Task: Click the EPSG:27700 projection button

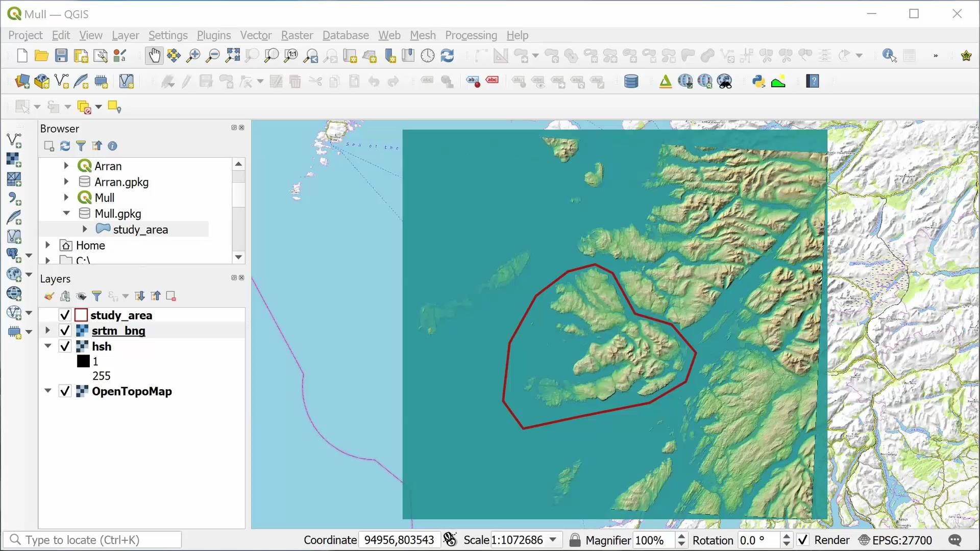Action: (896, 540)
